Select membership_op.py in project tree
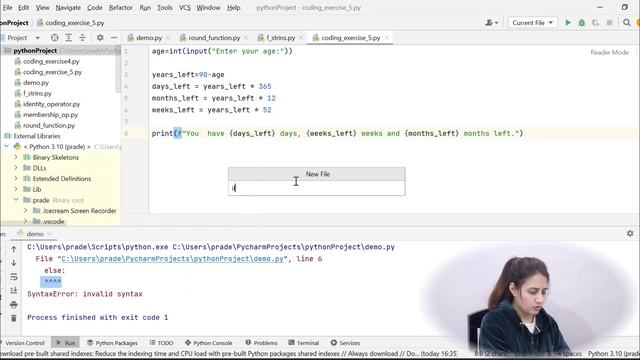This screenshot has height=360, width=640. pyautogui.click(x=50, y=115)
